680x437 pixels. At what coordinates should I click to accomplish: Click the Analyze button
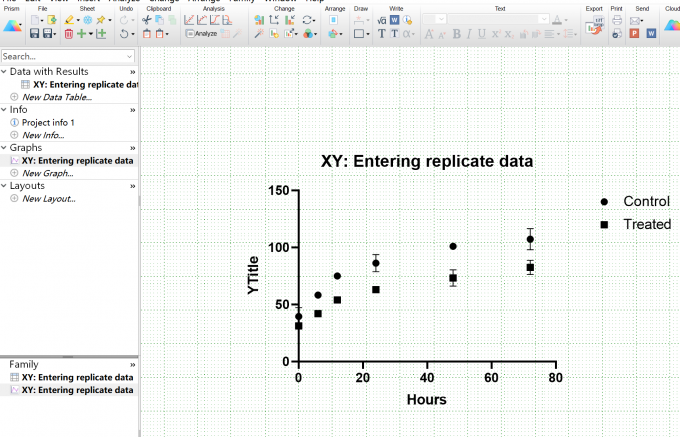[x=201, y=33]
